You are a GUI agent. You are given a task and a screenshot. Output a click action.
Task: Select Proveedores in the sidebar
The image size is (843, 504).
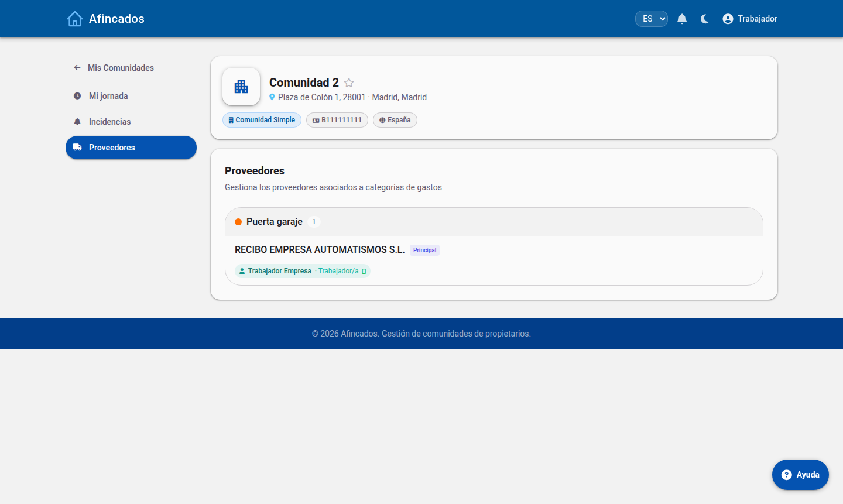[x=131, y=148]
